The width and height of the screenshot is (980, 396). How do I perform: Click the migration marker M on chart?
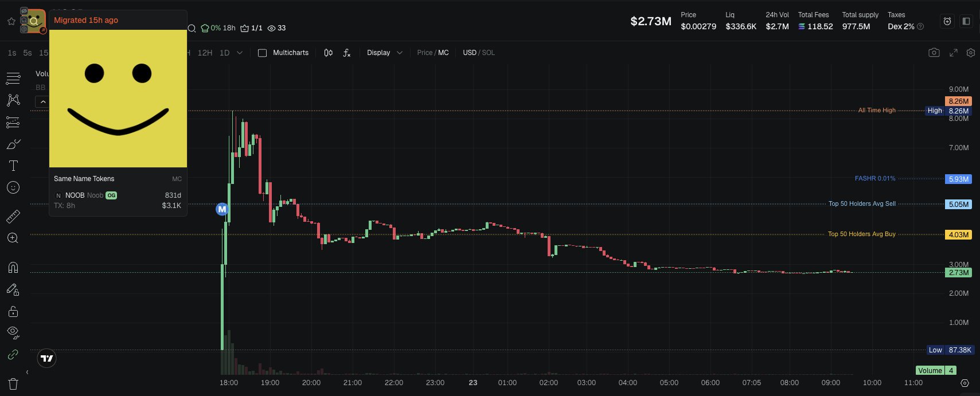coord(222,209)
